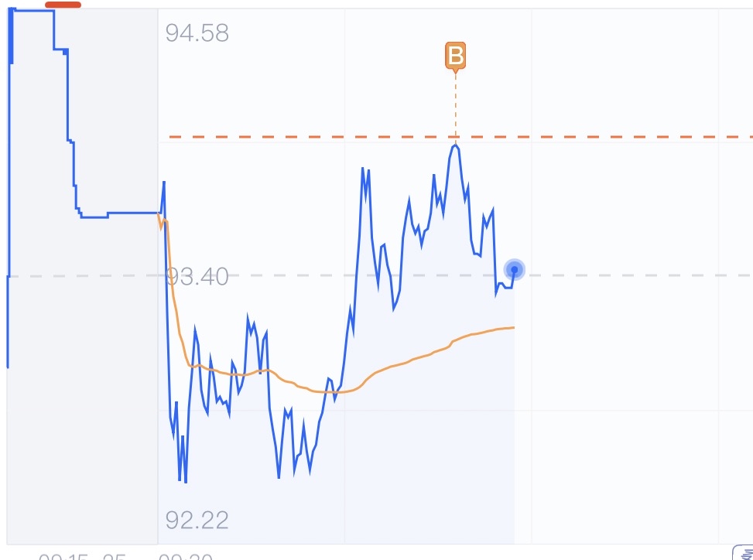Click the 92.22 lower price label
Viewport: 753px width, 560px height.
tap(197, 520)
